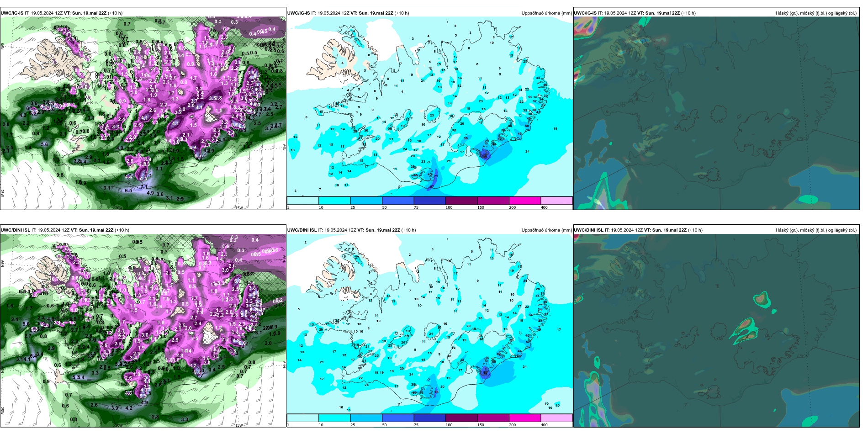Screen dimensions: 868x434
Task: Click the 1–10 mm swatch in DINI ISL precipitation legend
Action: coord(303,418)
